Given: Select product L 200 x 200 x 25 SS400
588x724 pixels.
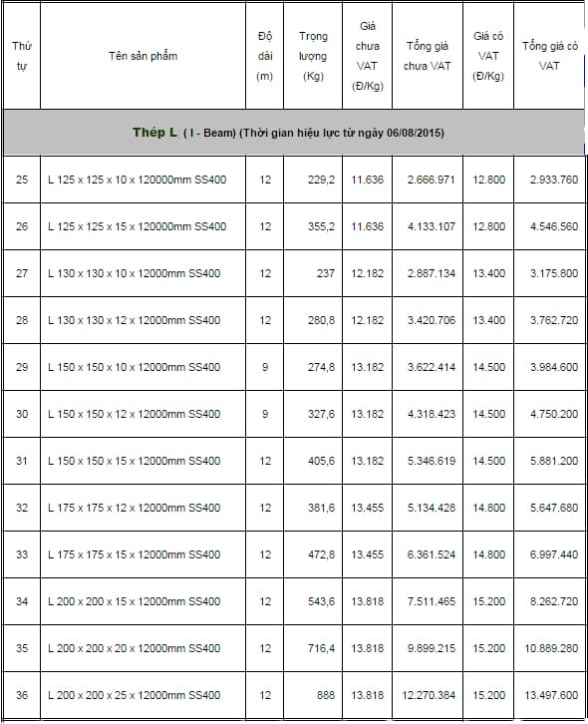Looking at the screenshot, I should click(x=134, y=695).
